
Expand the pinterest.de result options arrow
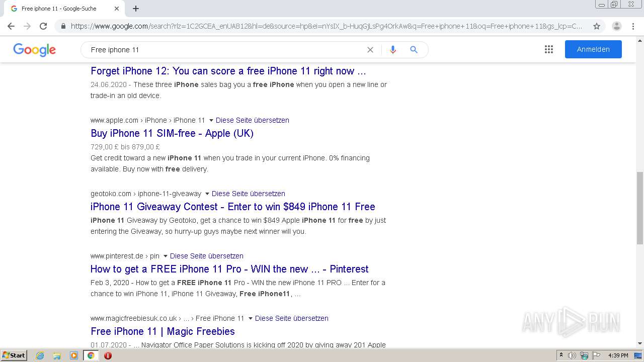tap(165, 256)
